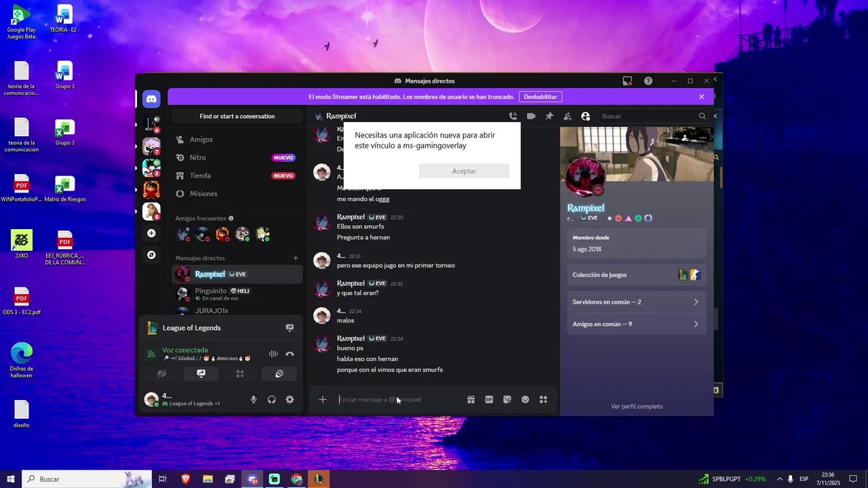Open 2XKO desktop shortcut

coord(21,245)
